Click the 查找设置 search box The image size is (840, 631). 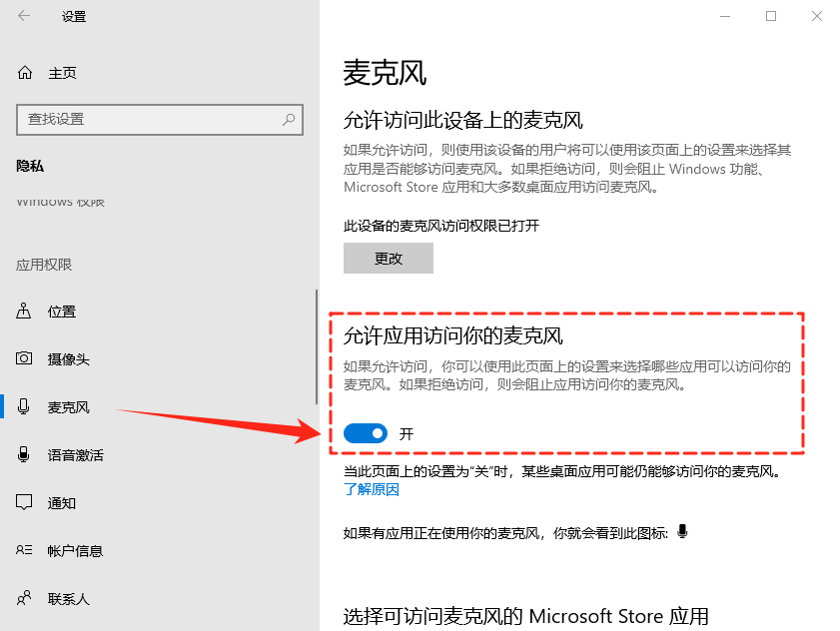click(150, 119)
